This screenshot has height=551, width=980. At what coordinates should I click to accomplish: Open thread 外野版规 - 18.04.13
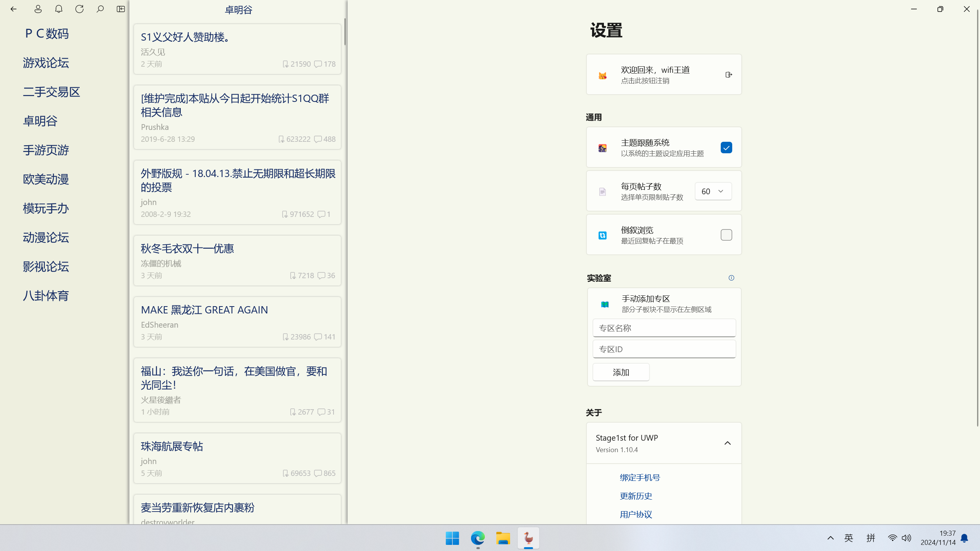click(x=237, y=192)
